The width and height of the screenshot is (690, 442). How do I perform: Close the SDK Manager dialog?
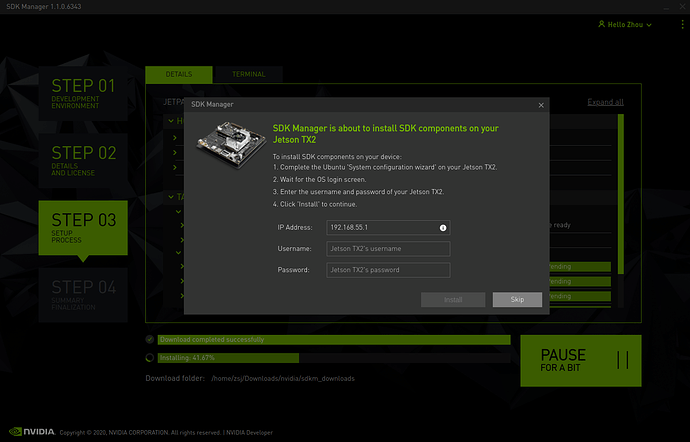pyautogui.click(x=541, y=105)
